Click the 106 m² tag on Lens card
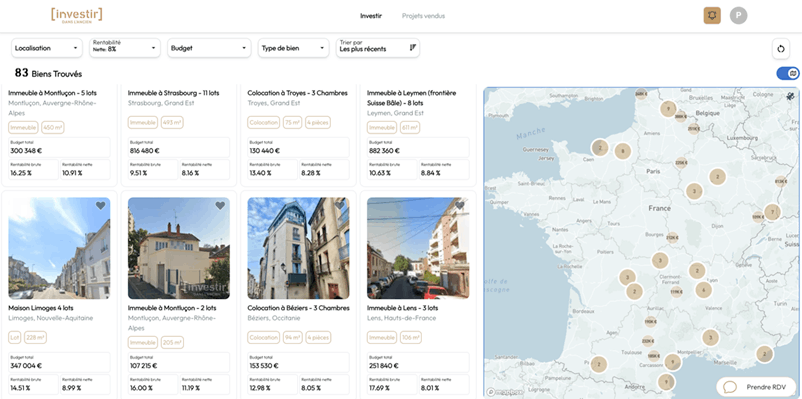Viewport: 802px width, 399px height. pyautogui.click(x=410, y=338)
